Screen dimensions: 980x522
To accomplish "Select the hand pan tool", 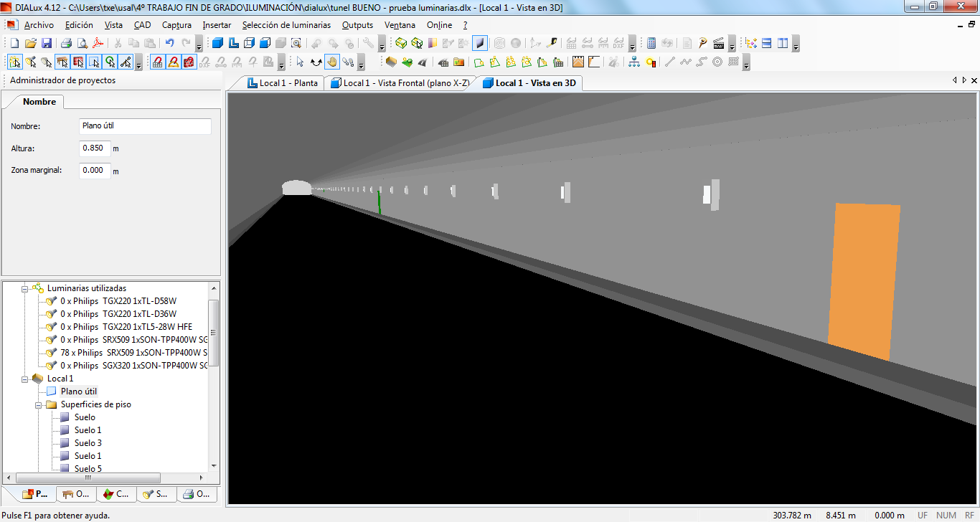I will click(x=332, y=62).
